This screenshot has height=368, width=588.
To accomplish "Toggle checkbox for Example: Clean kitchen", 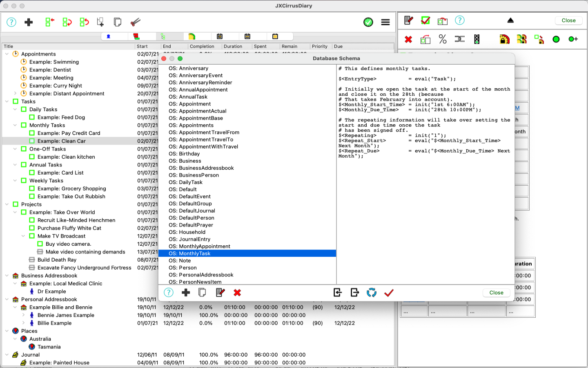I will [x=32, y=157].
